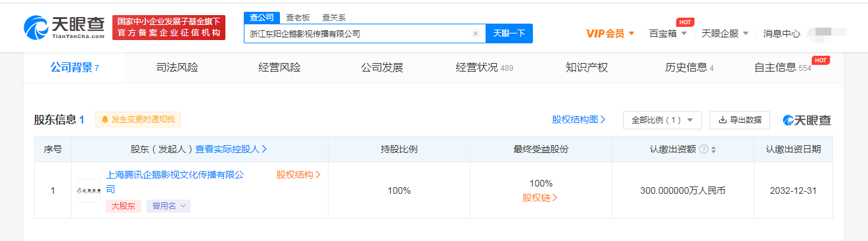Click the 大股东 tag

click(124, 206)
